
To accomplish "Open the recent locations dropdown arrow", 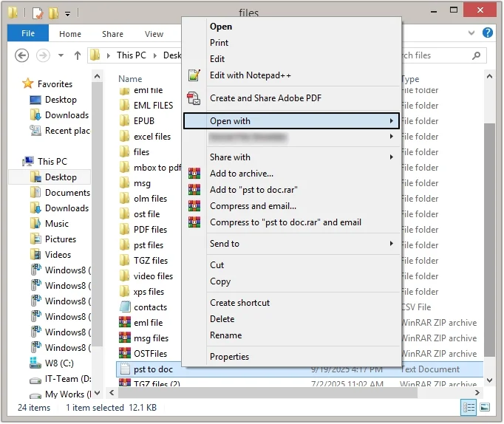I will 61,55.
